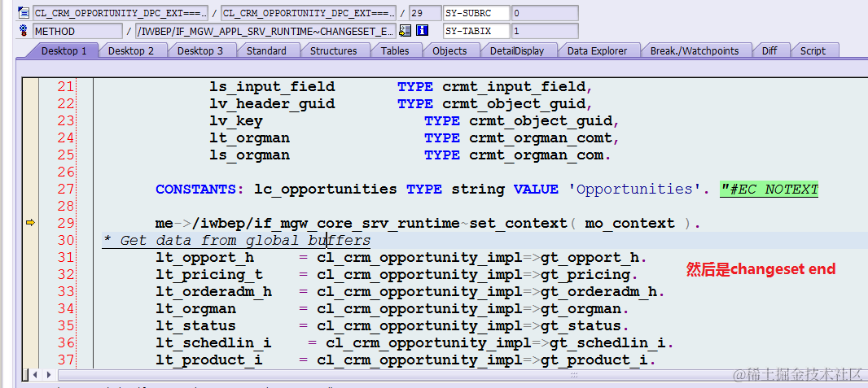Switch to the DetailDisplay tab
Image resolution: width=868 pixels, height=388 pixels.
pos(517,51)
